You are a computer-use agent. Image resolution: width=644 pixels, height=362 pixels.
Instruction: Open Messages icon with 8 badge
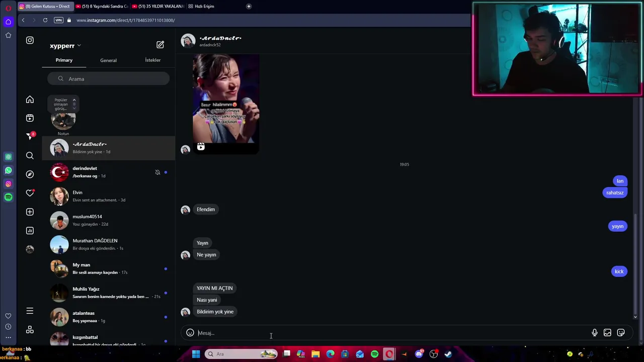click(x=30, y=136)
